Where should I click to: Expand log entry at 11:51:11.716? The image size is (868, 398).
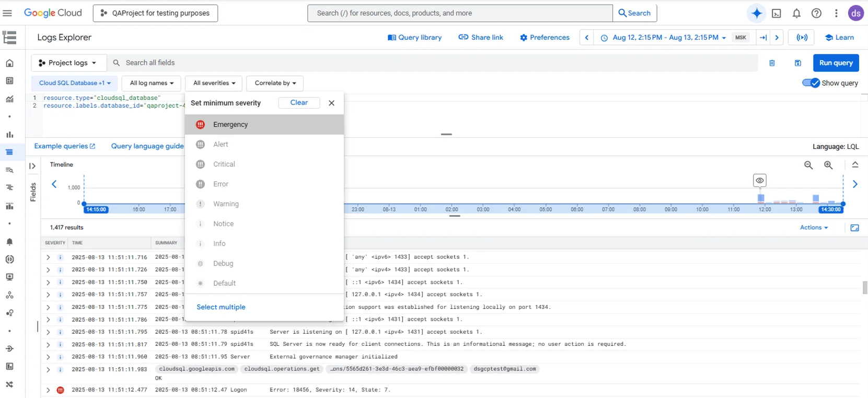48,257
